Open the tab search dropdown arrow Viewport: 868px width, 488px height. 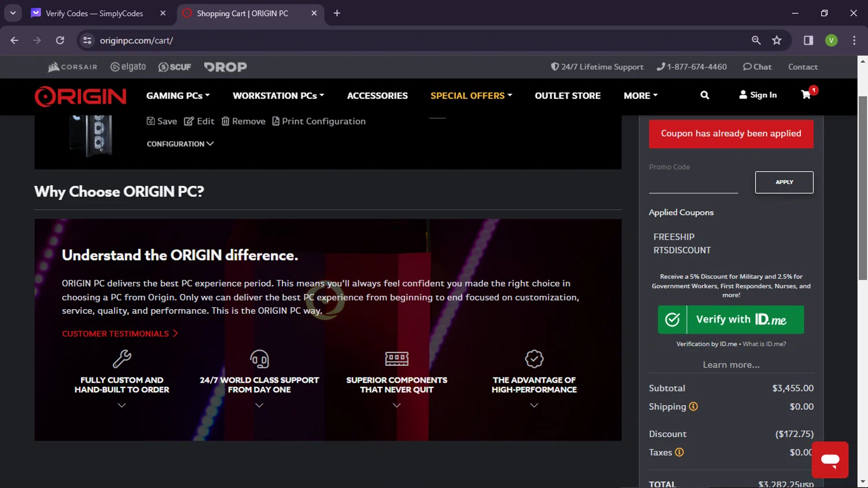point(13,13)
